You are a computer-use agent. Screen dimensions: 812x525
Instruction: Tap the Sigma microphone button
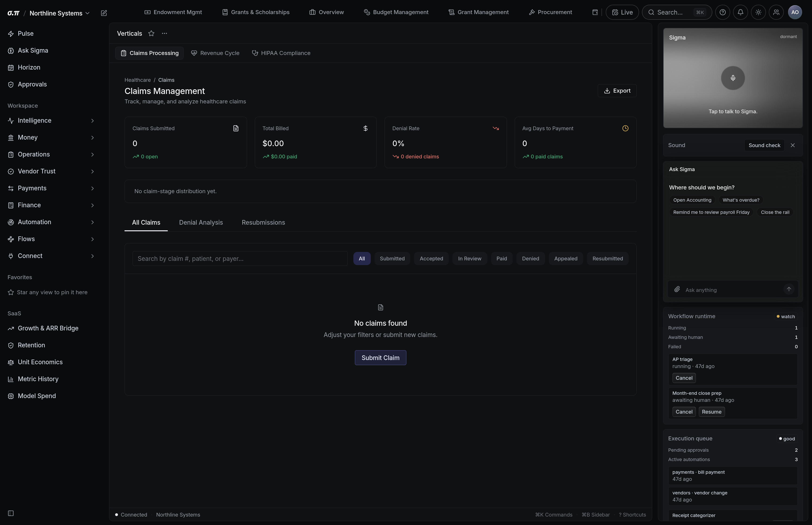(733, 78)
